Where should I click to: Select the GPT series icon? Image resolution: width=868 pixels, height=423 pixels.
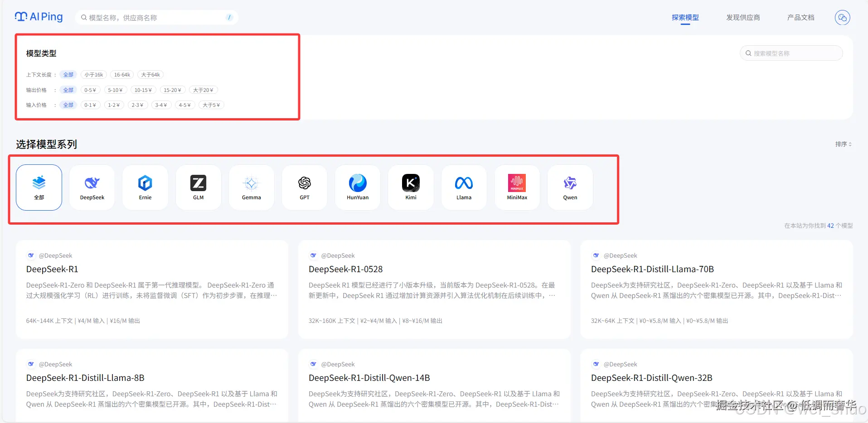coord(305,183)
